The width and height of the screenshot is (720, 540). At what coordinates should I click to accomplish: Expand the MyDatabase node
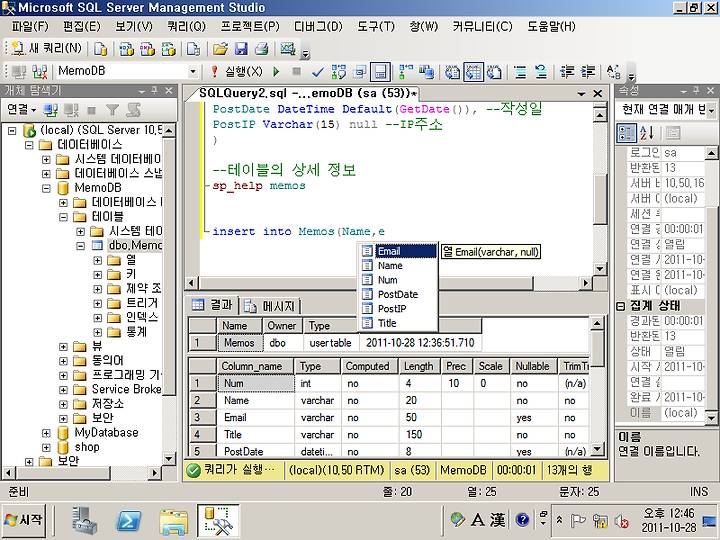[x=46, y=433]
